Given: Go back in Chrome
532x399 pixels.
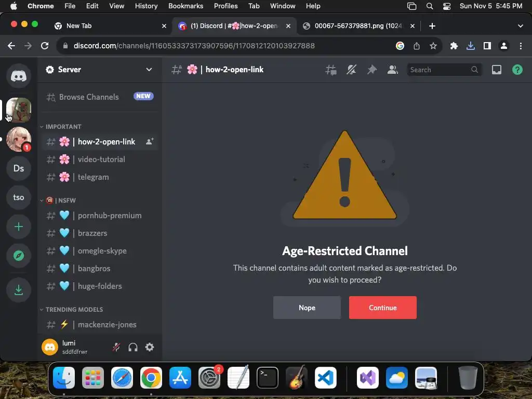Looking at the screenshot, I should click(x=11, y=46).
